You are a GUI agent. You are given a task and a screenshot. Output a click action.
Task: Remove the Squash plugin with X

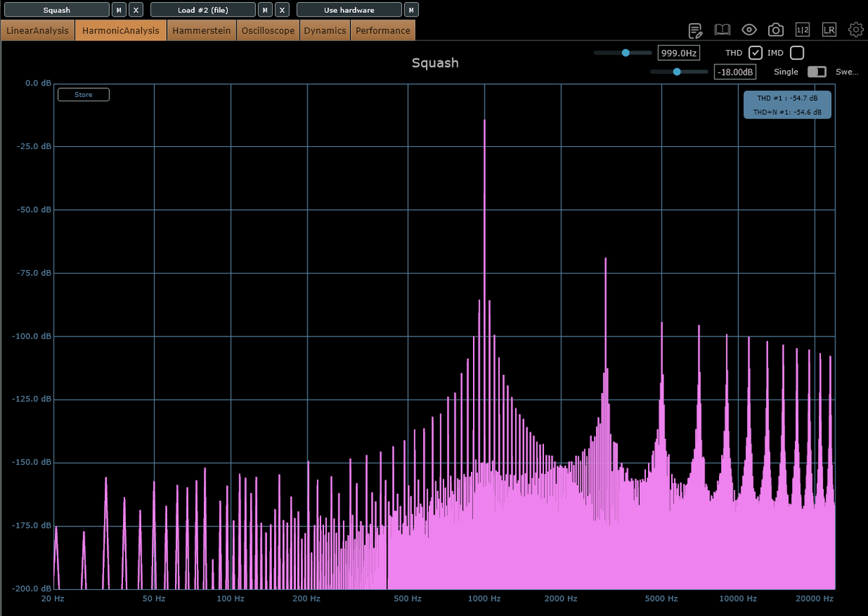tap(136, 10)
